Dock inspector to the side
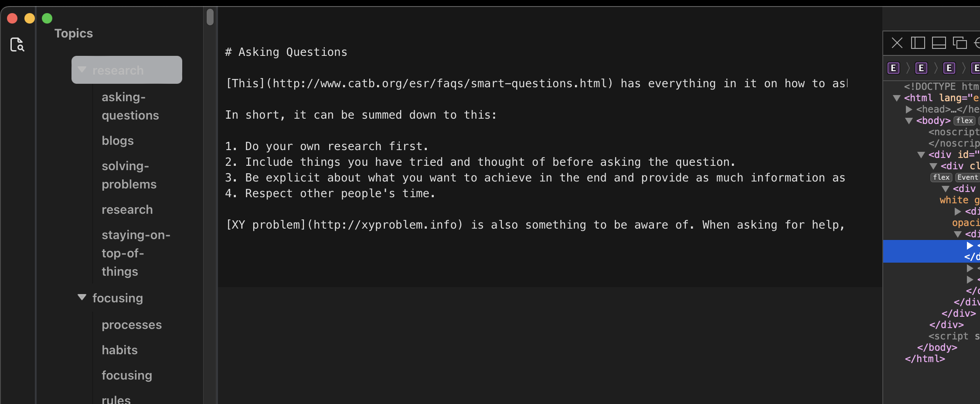 (918, 43)
